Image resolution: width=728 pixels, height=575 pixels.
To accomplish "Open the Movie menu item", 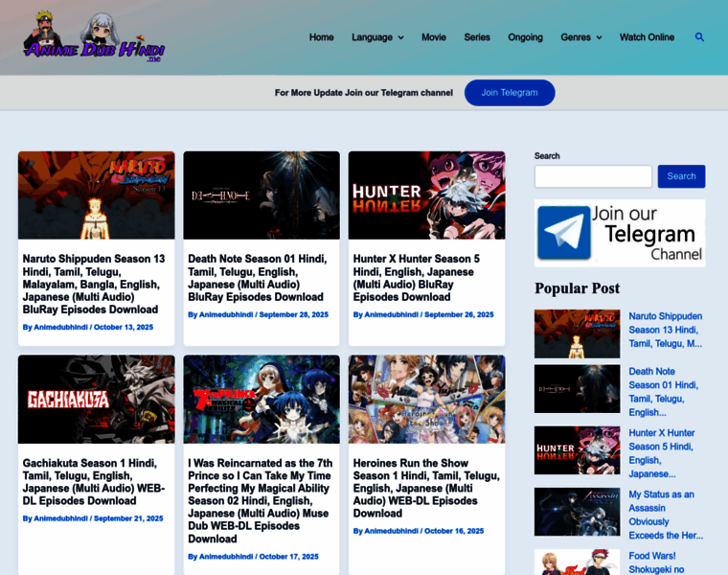I will [434, 37].
